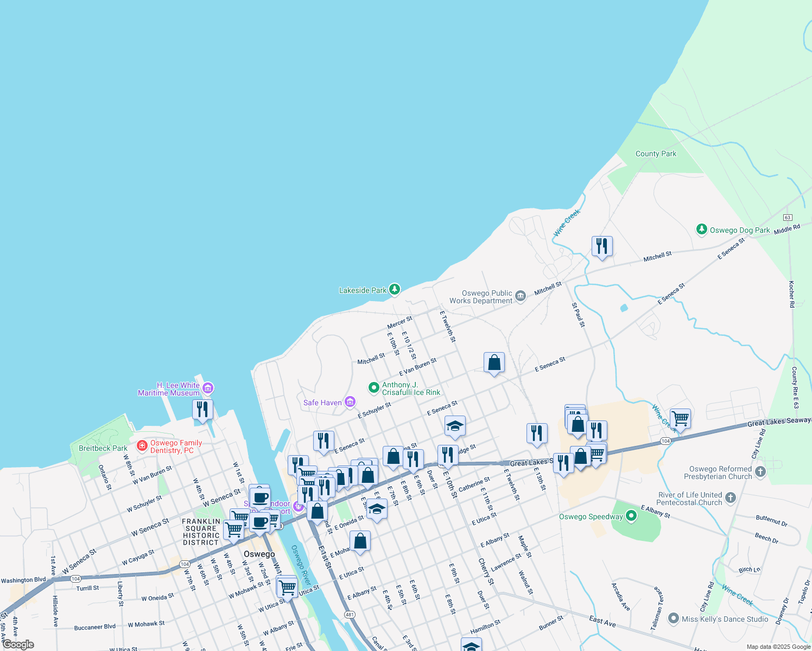812x651 pixels.
Task: Select Anthony J. Crisafulli Ice Rink marker
Action: point(373,387)
